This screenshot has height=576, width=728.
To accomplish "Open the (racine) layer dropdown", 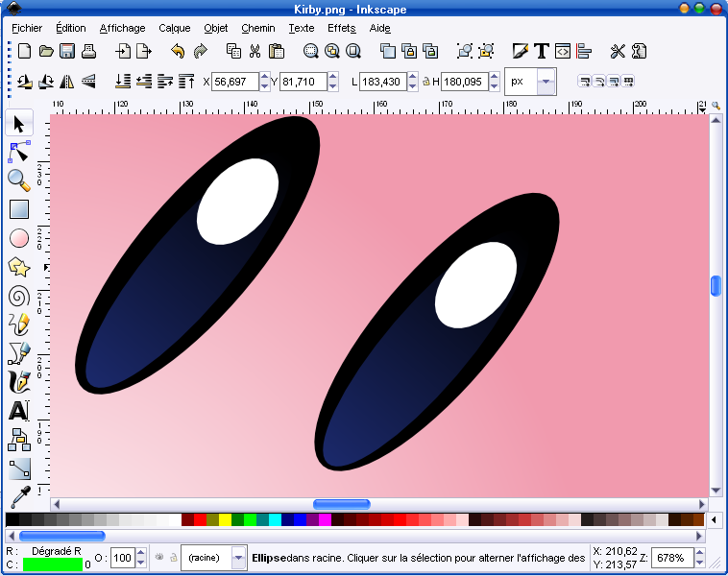I will 238,558.
